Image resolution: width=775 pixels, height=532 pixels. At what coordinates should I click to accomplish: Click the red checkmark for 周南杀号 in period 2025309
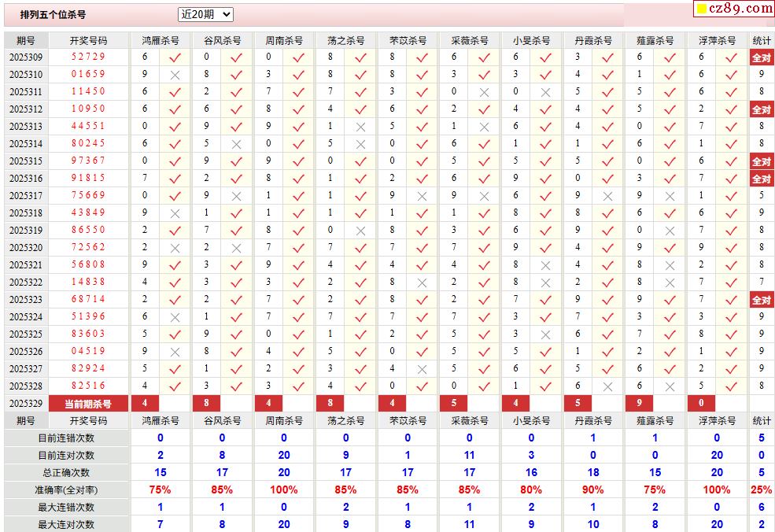(x=298, y=57)
